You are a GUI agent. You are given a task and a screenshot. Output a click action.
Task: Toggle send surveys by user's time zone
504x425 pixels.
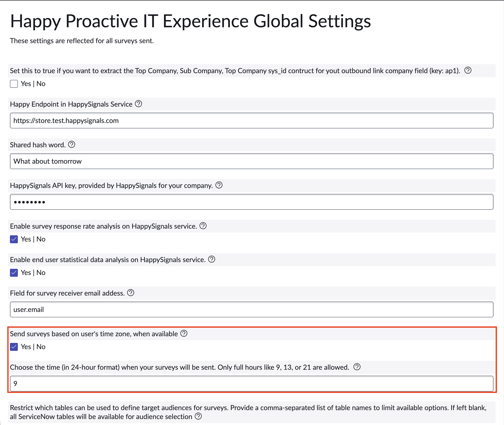(x=14, y=347)
